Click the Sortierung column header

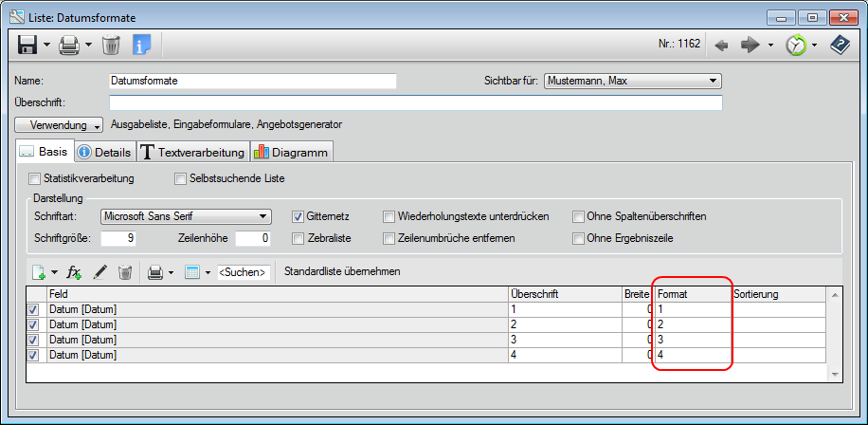(x=780, y=294)
